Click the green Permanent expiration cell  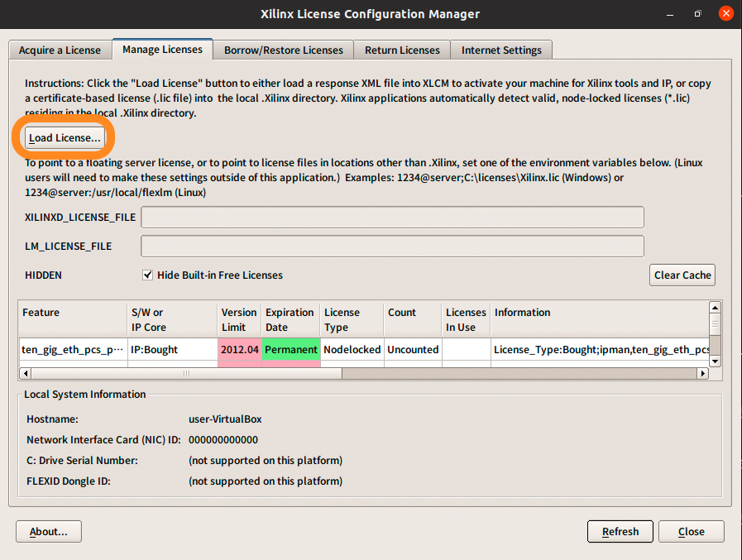[290, 349]
